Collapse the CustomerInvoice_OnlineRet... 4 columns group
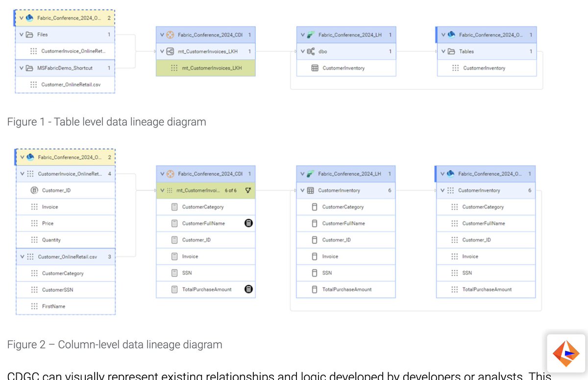 (22, 174)
